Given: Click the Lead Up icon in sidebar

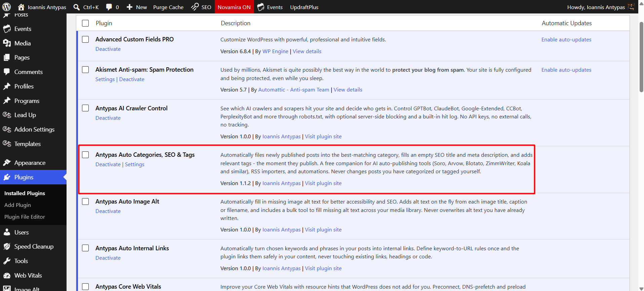Looking at the screenshot, I should coord(7,115).
